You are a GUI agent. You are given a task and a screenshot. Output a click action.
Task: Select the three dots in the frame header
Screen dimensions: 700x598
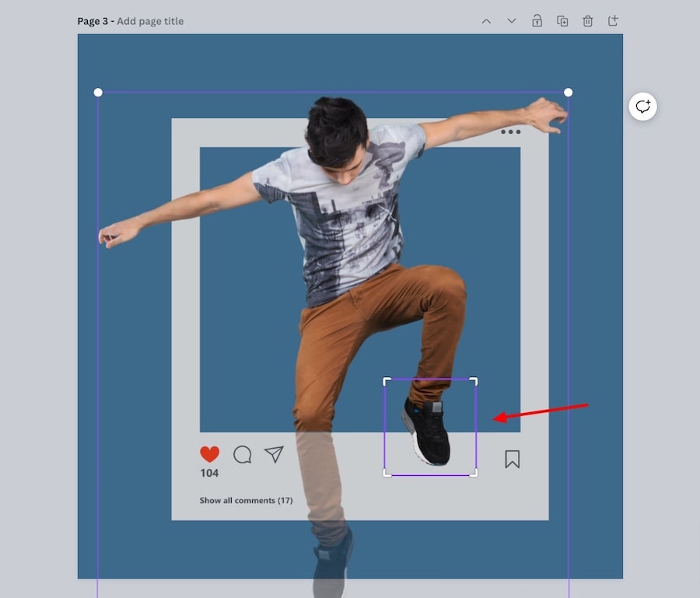point(511,131)
